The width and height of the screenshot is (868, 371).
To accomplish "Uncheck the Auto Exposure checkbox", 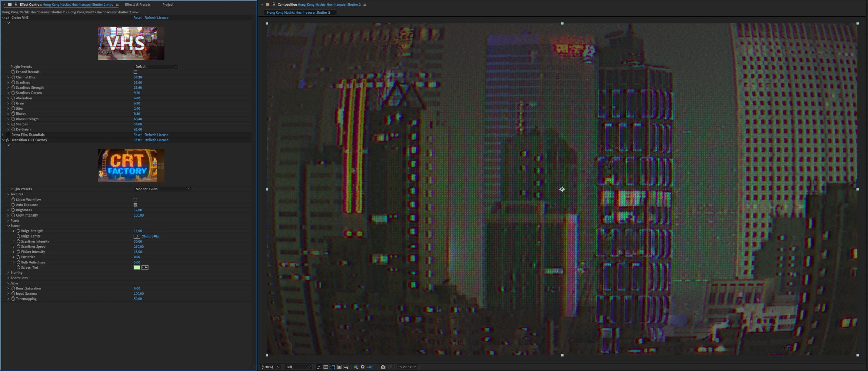I will point(135,205).
